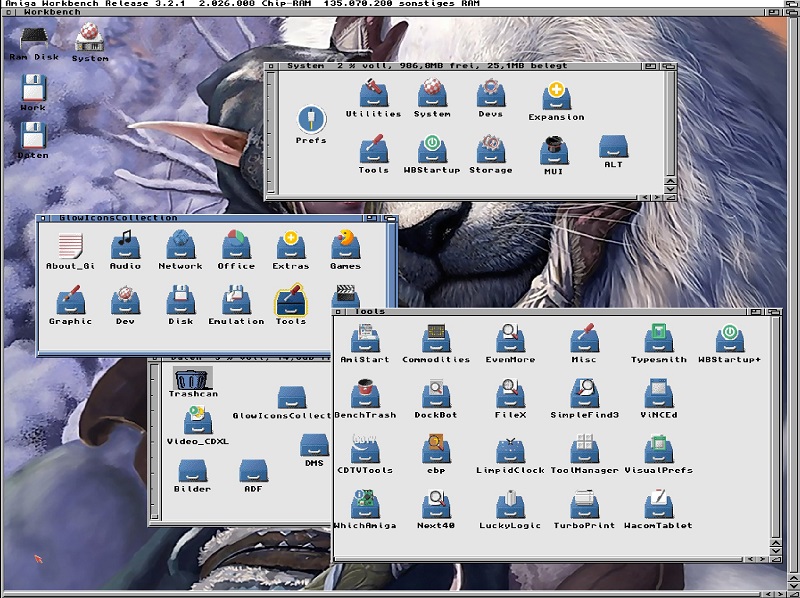Open the Ram Disk desktop icon
800x598 pixels.
[34, 40]
